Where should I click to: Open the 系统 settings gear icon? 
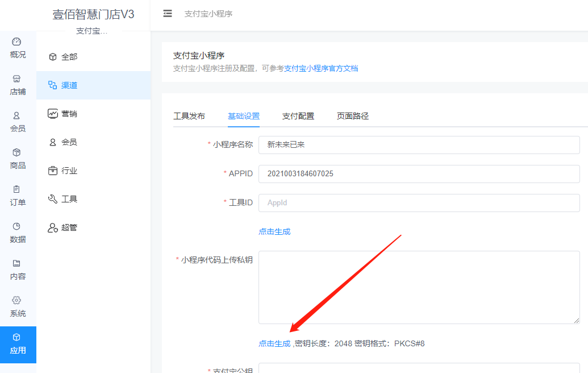tap(16, 300)
